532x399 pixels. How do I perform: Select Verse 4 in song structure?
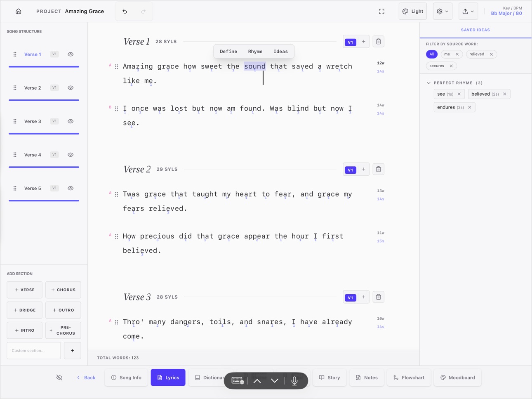tap(33, 155)
